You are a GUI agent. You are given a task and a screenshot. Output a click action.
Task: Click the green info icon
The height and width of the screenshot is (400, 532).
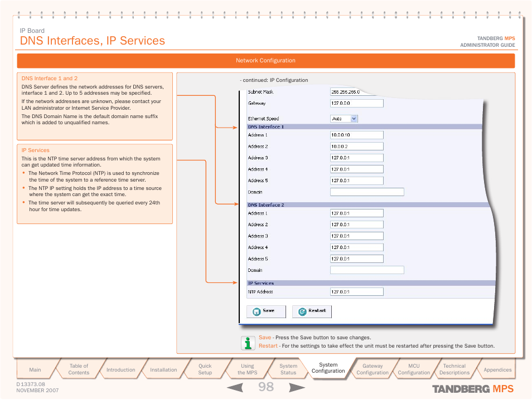point(248,343)
